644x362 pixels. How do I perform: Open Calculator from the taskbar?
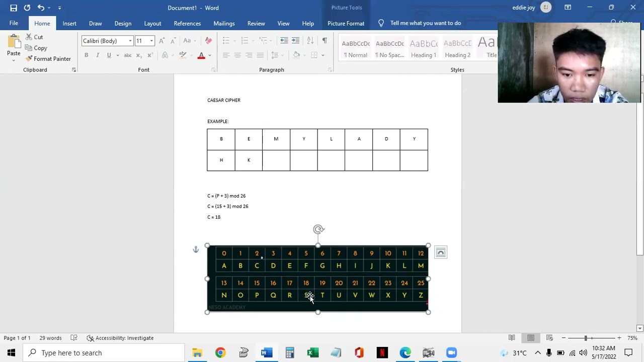click(290, 353)
